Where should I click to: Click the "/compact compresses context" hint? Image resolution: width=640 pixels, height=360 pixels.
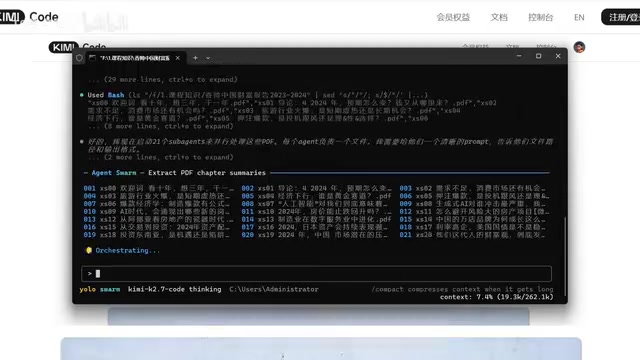(462, 289)
